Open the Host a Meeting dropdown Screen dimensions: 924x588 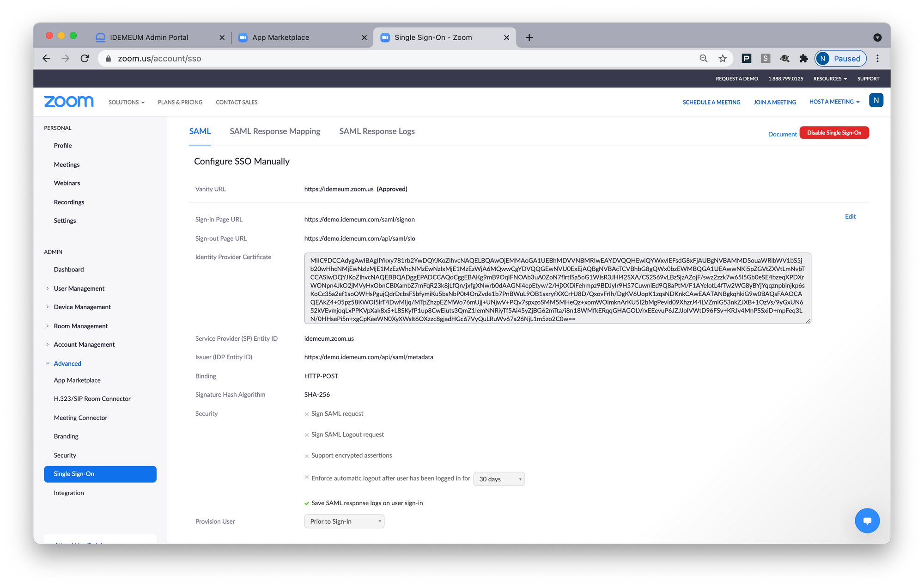click(x=834, y=102)
